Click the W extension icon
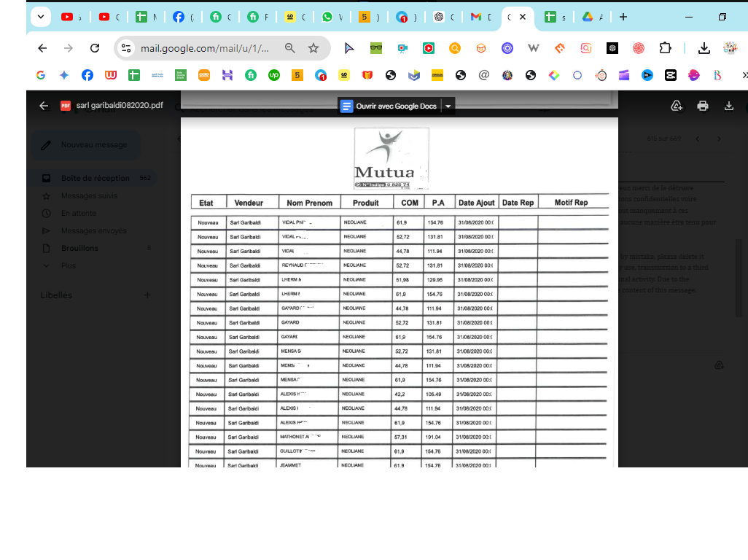The image size is (748, 560). point(534,48)
